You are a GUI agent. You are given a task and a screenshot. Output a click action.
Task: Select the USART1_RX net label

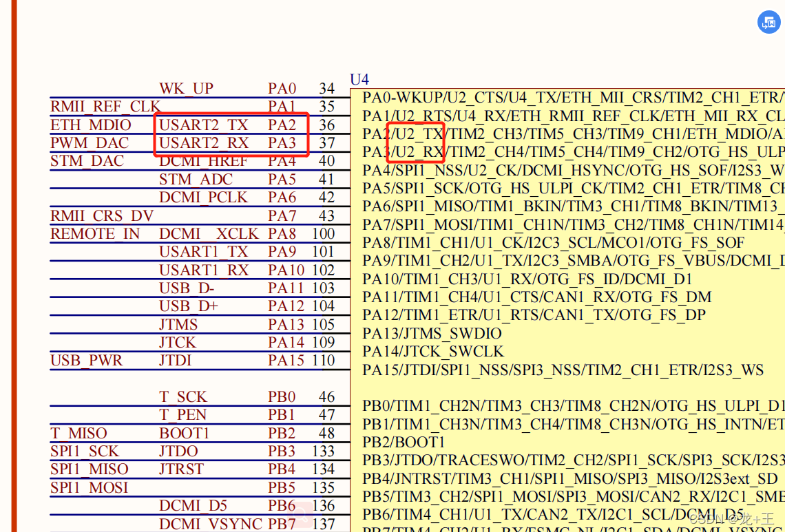tap(204, 270)
